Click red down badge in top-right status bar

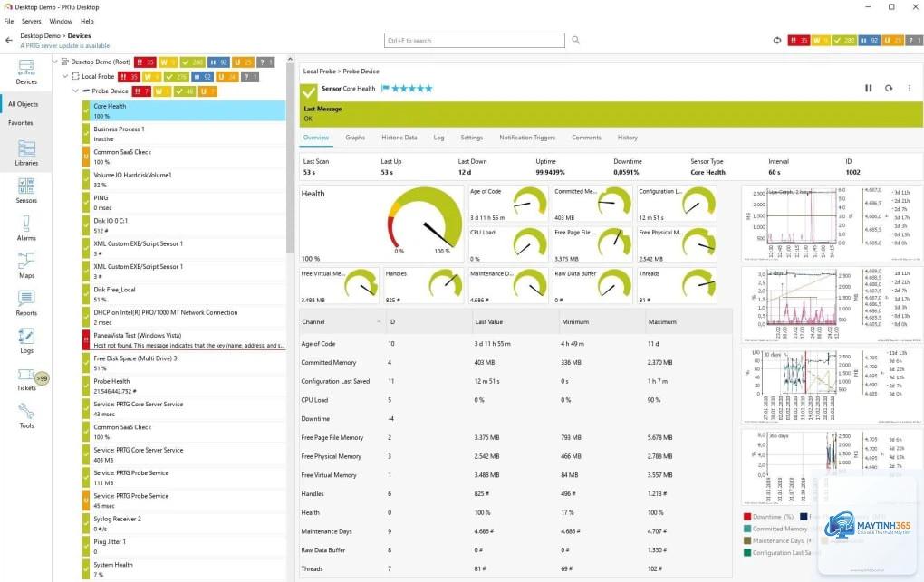coord(798,40)
